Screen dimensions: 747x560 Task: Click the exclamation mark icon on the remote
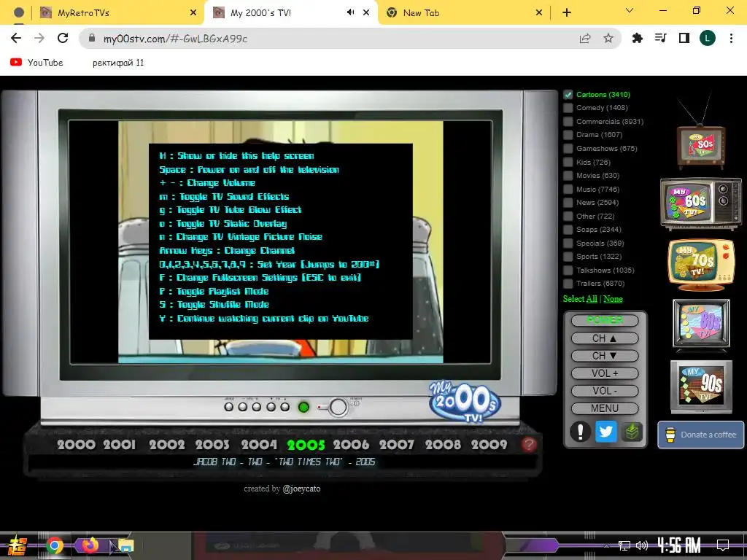click(x=580, y=432)
